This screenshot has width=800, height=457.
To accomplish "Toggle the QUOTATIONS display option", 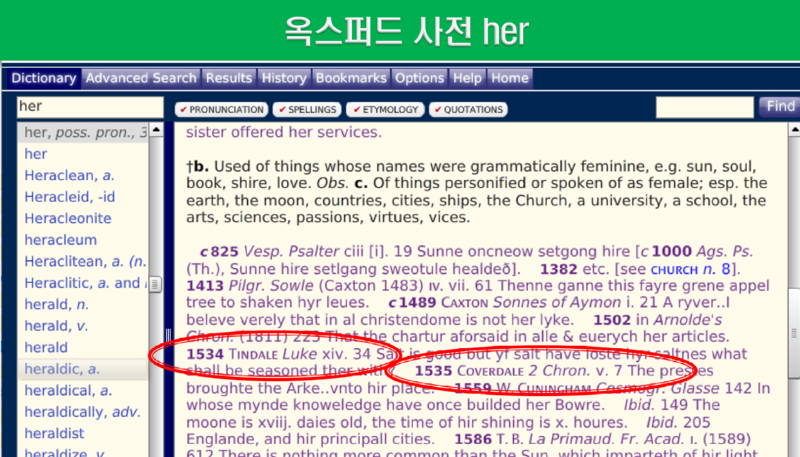I will [468, 110].
